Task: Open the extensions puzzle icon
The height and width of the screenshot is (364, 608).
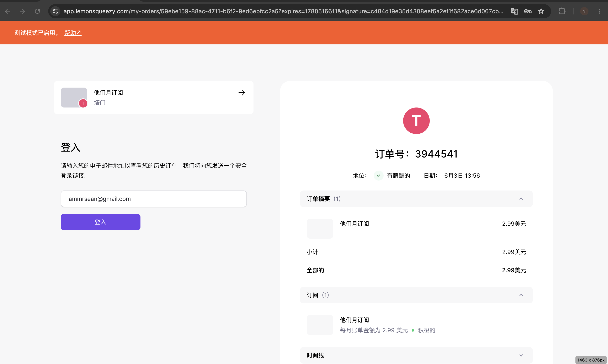Action: (x=562, y=11)
